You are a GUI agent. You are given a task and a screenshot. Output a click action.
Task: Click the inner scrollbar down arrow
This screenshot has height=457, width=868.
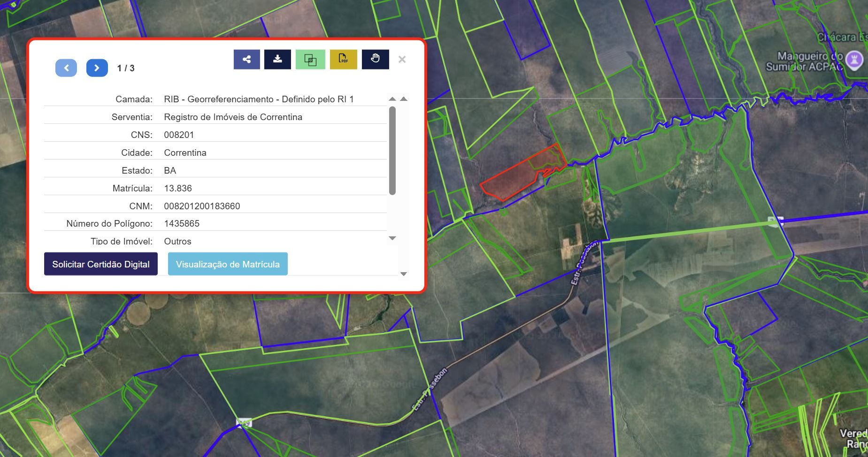(x=392, y=238)
